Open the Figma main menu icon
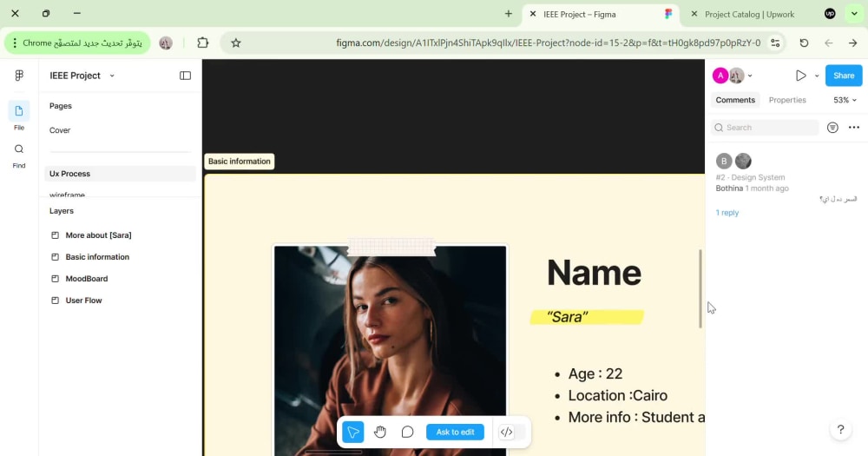The width and height of the screenshot is (868, 456). point(19,76)
